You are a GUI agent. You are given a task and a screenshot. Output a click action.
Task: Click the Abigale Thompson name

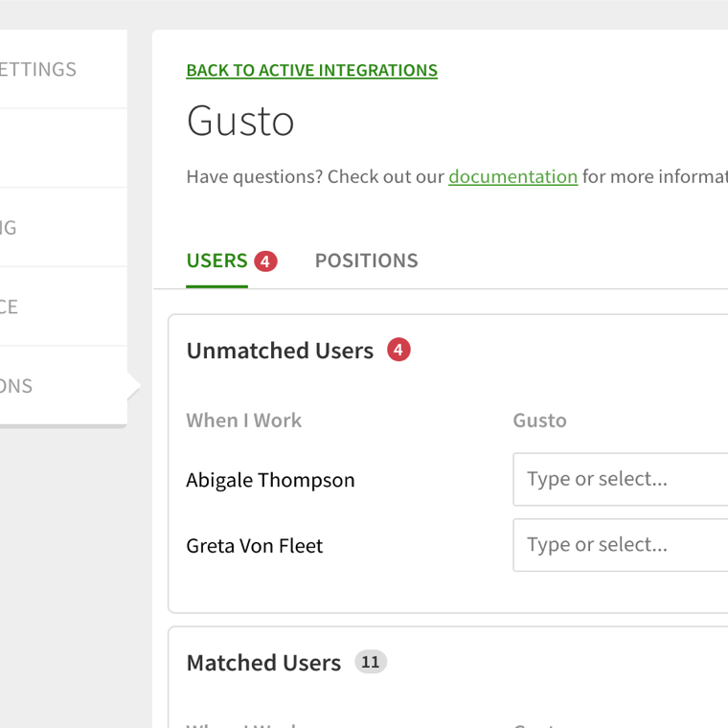(x=270, y=480)
